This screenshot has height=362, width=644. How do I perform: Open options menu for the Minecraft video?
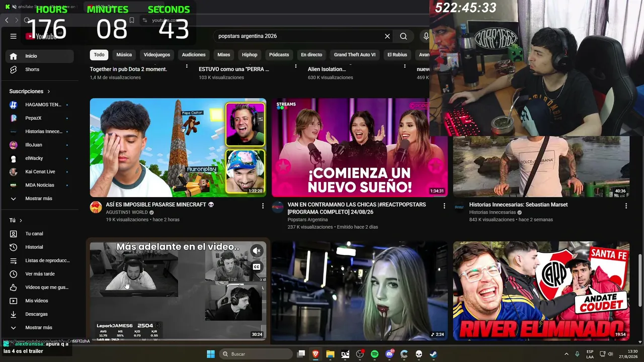coord(263,206)
